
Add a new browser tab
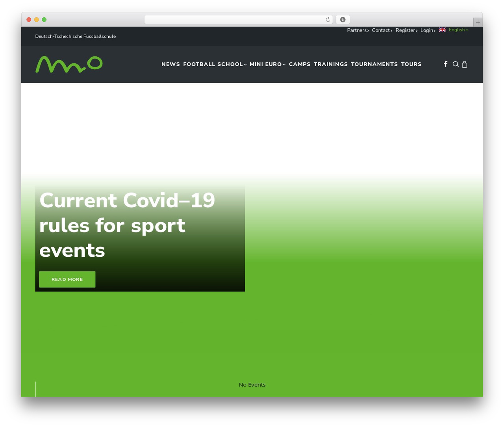point(478,22)
